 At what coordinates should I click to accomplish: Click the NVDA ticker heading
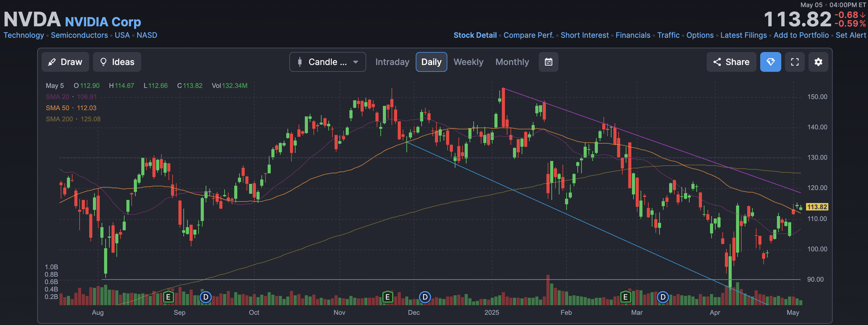(x=32, y=19)
